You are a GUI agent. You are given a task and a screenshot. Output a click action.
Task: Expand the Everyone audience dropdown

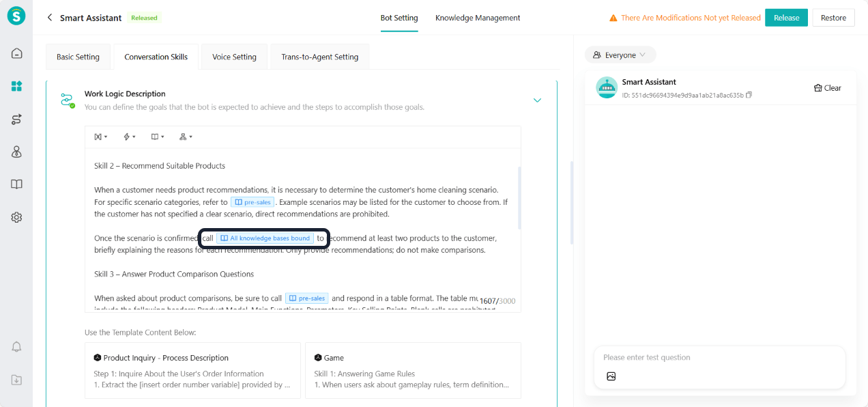point(620,55)
